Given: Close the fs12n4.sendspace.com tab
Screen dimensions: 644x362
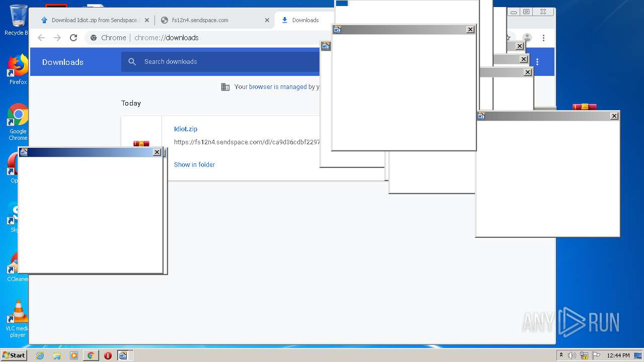Looking at the screenshot, I should 267,20.
